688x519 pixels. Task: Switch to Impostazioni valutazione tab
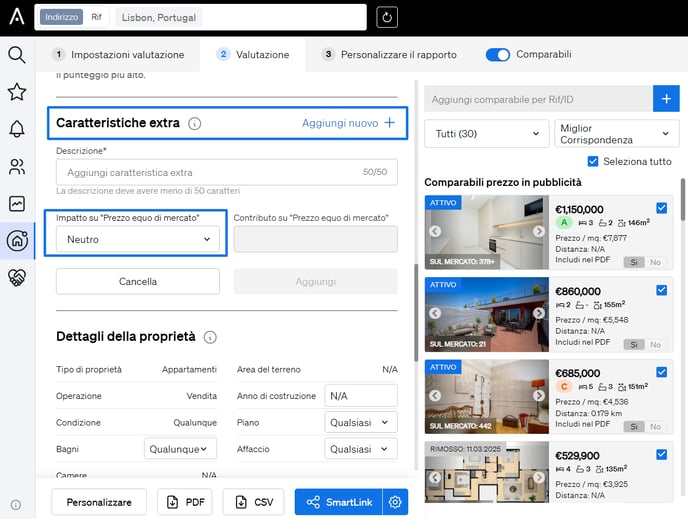click(x=118, y=55)
